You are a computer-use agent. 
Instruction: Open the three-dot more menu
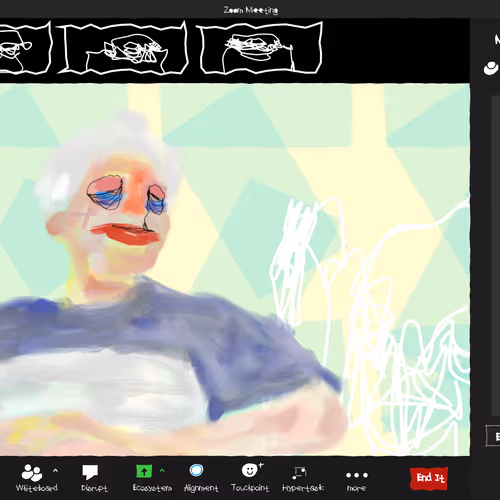(357, 475)
